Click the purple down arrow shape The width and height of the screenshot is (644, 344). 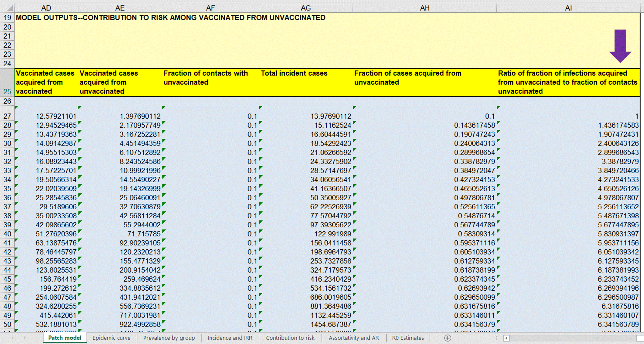(x=620, y=46)
